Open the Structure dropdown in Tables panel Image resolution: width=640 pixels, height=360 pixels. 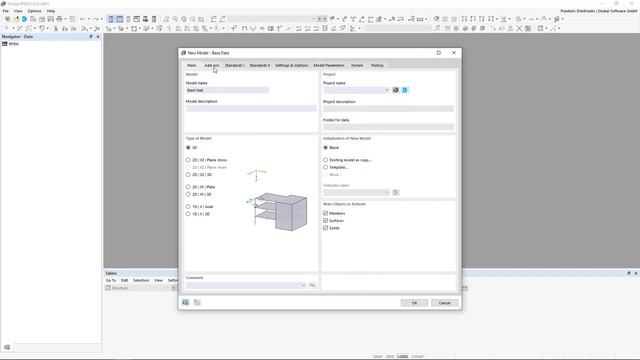click(138, 288)
